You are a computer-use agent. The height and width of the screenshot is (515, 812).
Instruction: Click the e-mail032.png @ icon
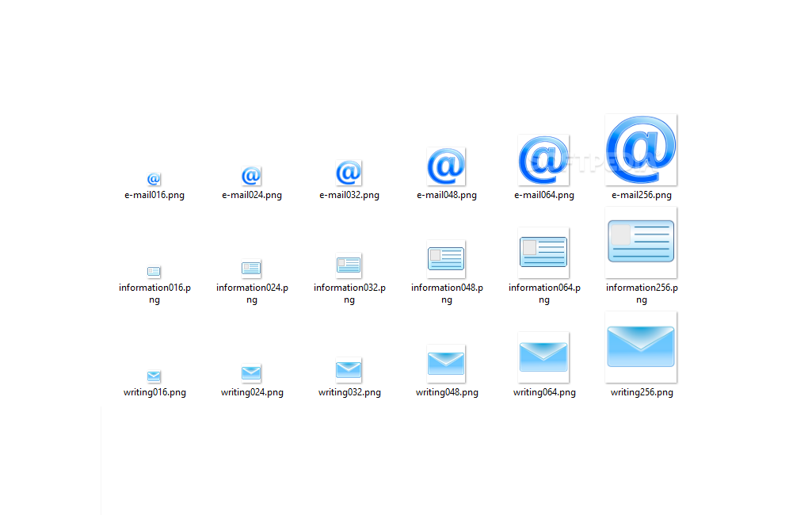[x=349, y=173]
